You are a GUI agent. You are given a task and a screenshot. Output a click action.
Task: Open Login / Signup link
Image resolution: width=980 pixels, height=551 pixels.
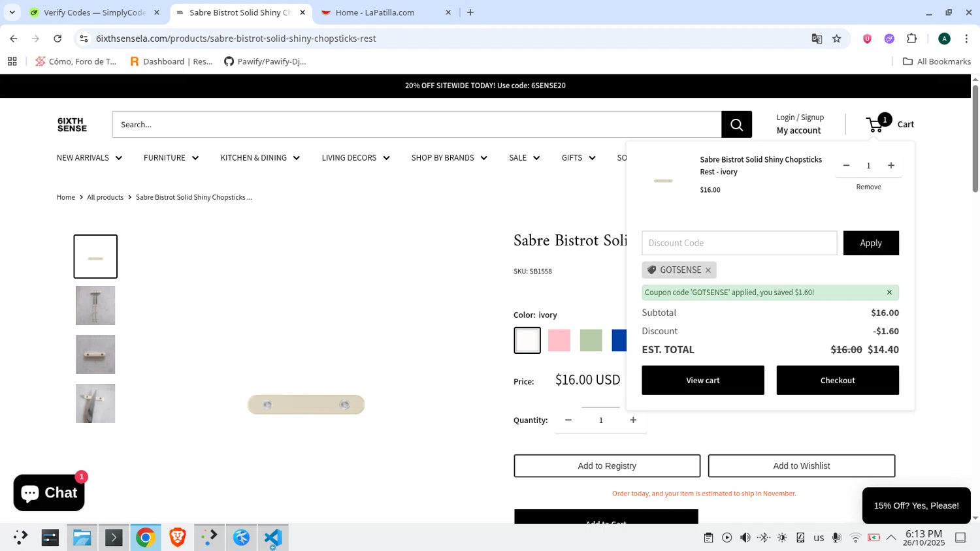[x=800, y=118]
